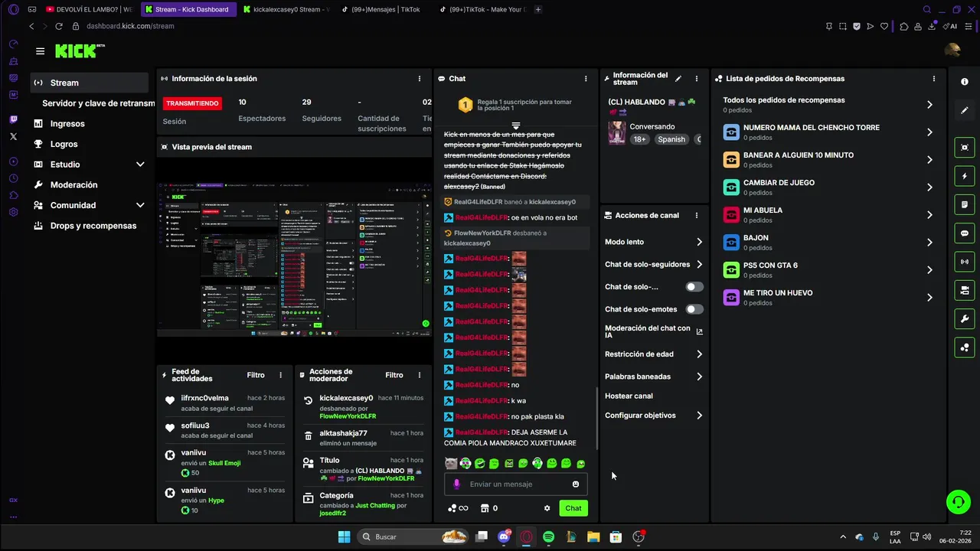Click the purple microphone icon in chat input
This screenshot has width=980, height=551.
tap(457, 484)
